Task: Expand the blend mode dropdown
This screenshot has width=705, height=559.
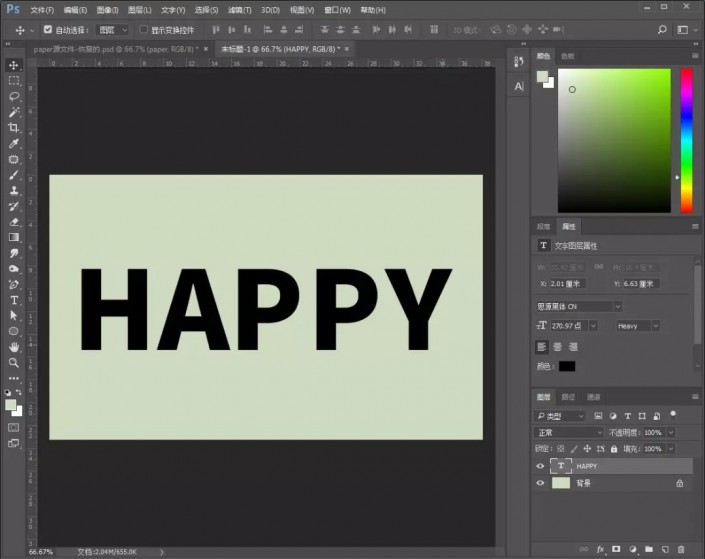Action: [x=569, y=432]
